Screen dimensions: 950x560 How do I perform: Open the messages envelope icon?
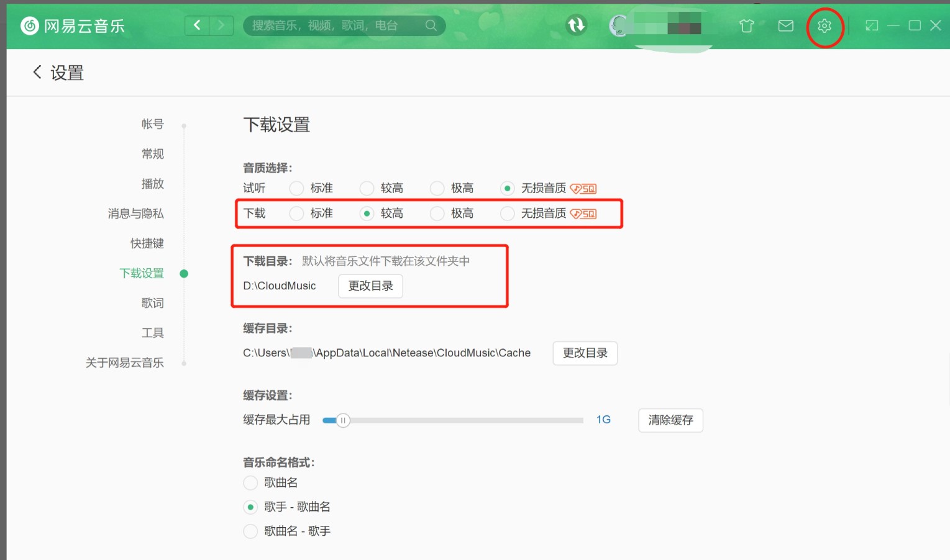tap(785, 25)
